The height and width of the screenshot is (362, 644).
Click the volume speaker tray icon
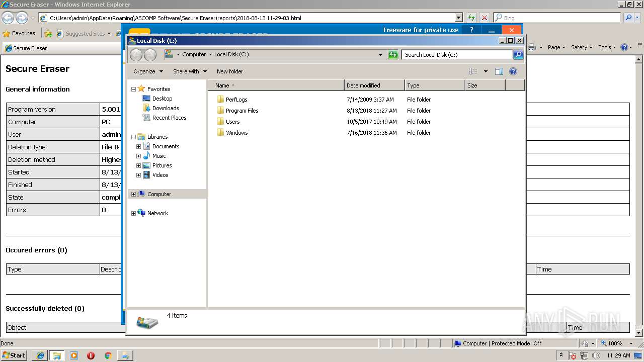pos(597,355)
